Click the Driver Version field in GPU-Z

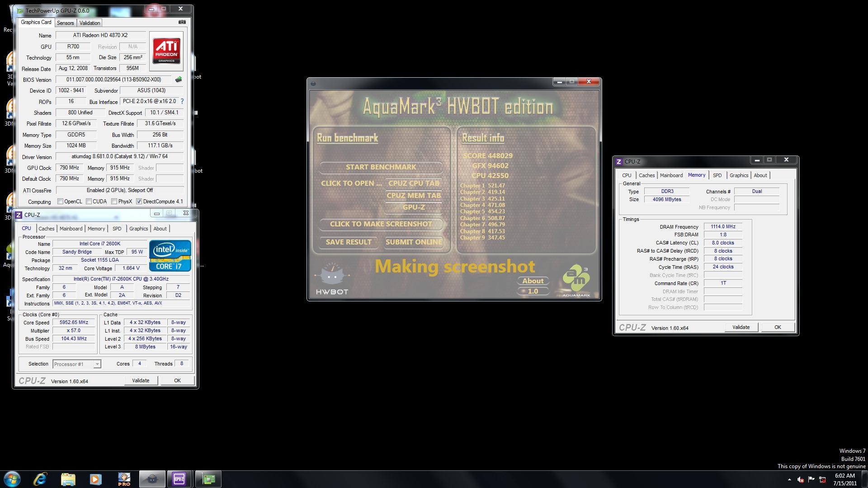click(x=120, y=157)
